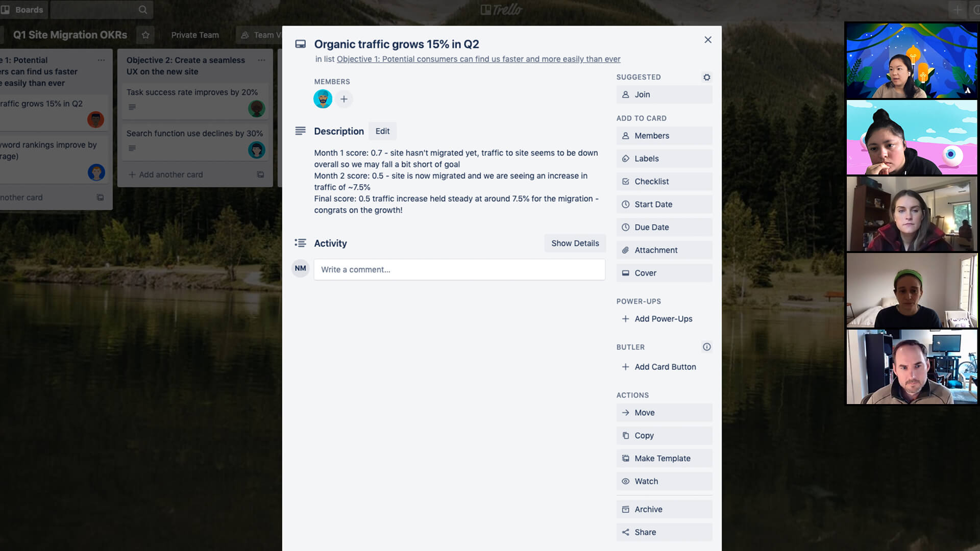Select Private Team label tab

194,34
